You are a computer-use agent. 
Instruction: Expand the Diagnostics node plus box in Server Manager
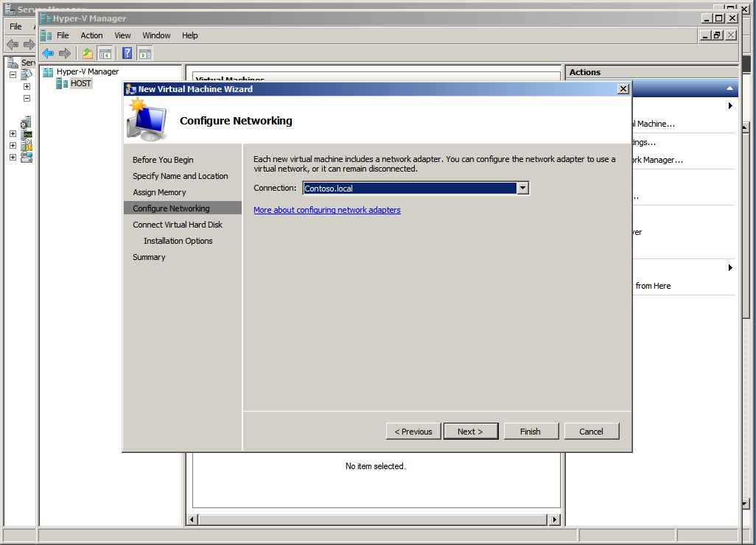13,134
